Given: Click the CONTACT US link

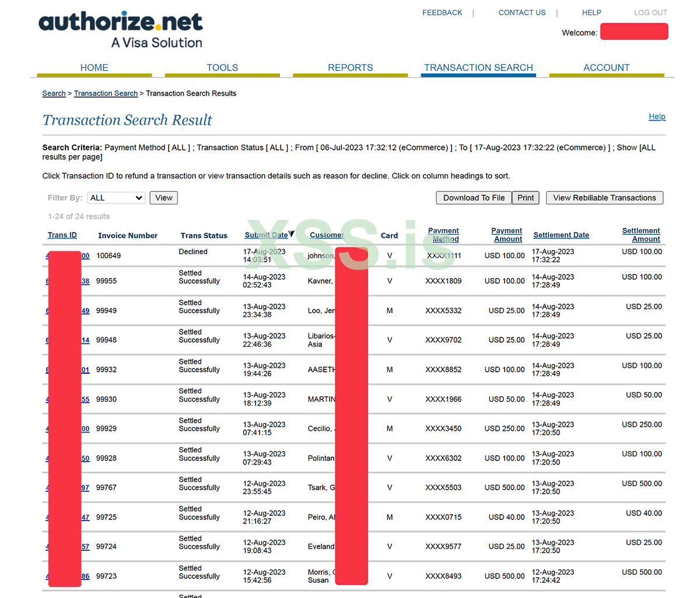Looking at the screenshot, I should [521, 12].
